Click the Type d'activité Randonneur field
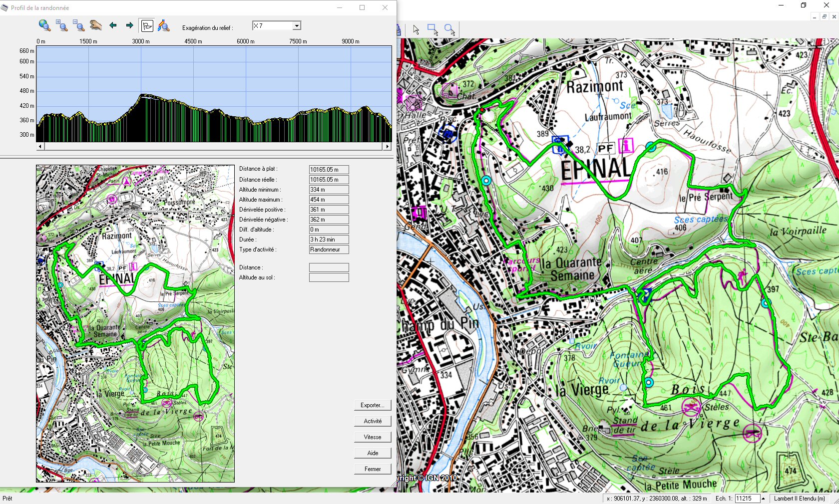This screenshot has height=504, width=839. point(329,250)
